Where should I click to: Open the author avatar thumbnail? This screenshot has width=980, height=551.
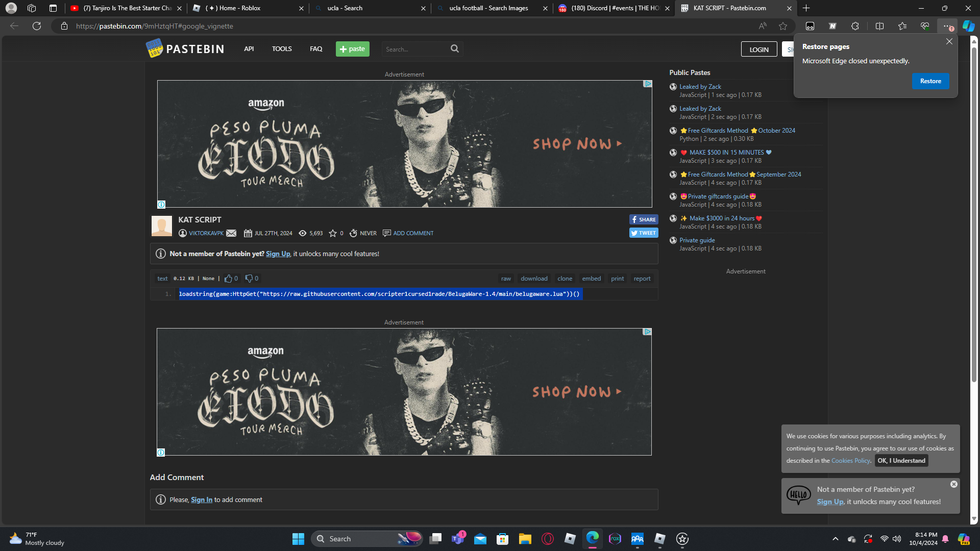pos(162,226)
